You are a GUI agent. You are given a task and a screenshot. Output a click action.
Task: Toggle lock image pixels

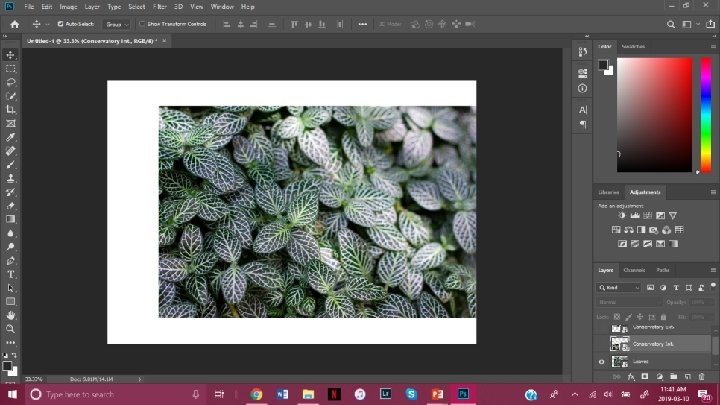(x=628, y=317)
